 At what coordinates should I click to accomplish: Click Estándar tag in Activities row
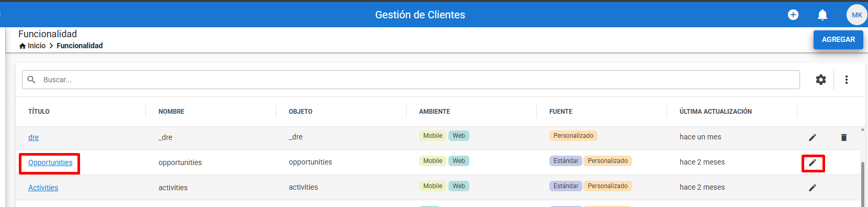click(566, 186)
